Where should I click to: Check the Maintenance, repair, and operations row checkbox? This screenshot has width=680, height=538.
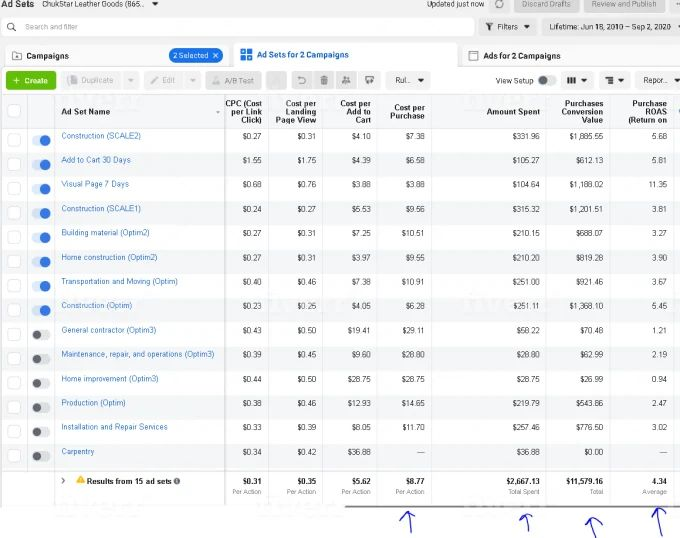14,359
